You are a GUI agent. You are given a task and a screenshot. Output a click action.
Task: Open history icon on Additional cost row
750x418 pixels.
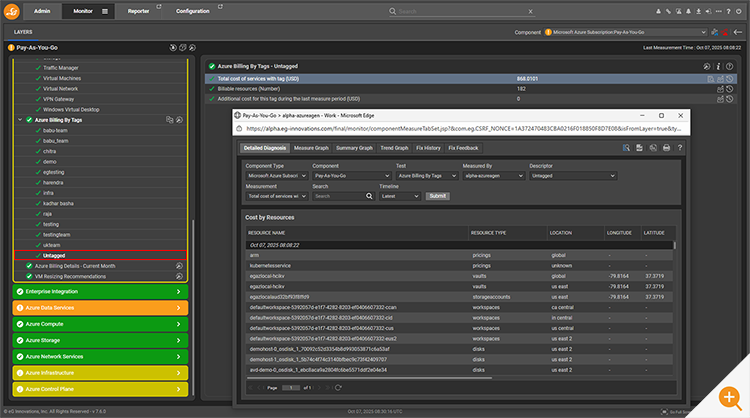pos(729,99)
